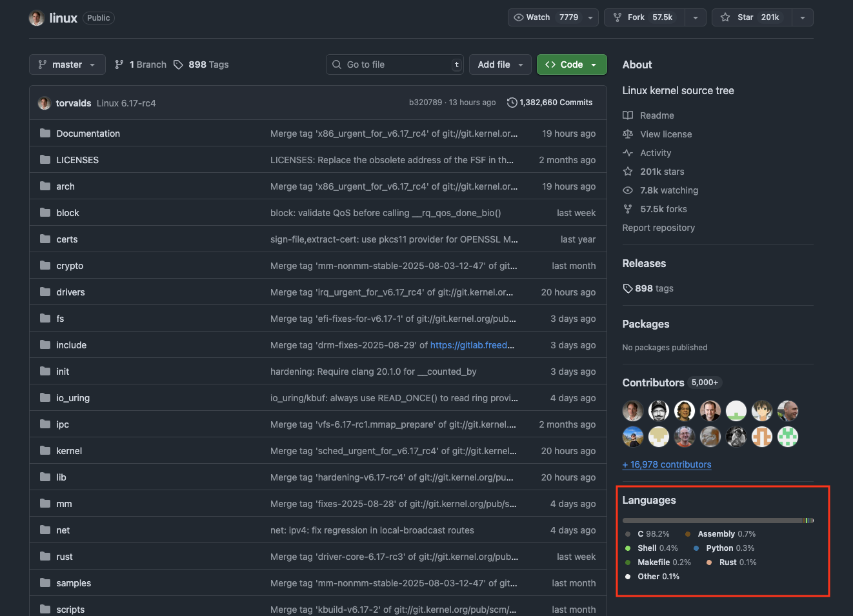853x616 pixels.
Task: View the 1,382,660 Commits history
Action: coord(550,103)
